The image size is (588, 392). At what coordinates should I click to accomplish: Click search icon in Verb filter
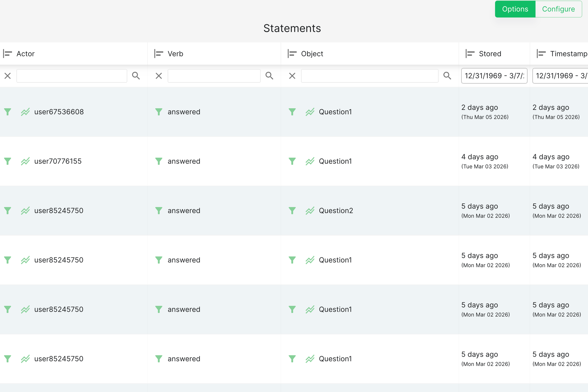269,76
